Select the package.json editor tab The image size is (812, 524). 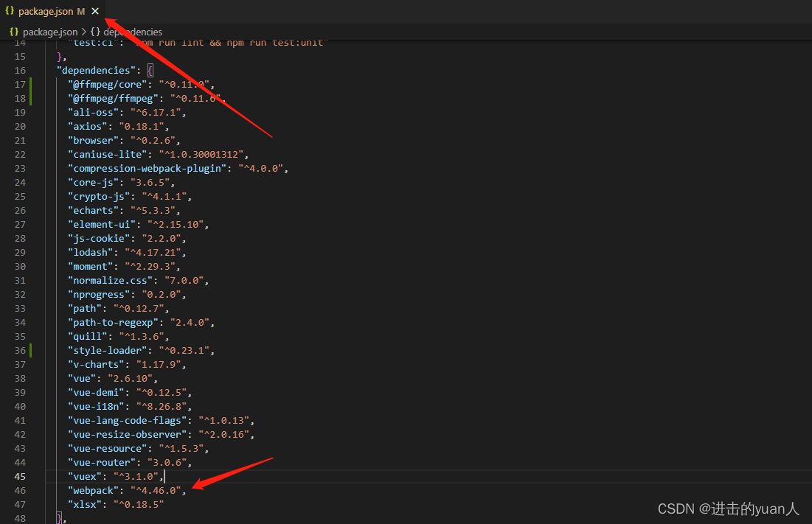pyautogui.click(x=52, y=11)
